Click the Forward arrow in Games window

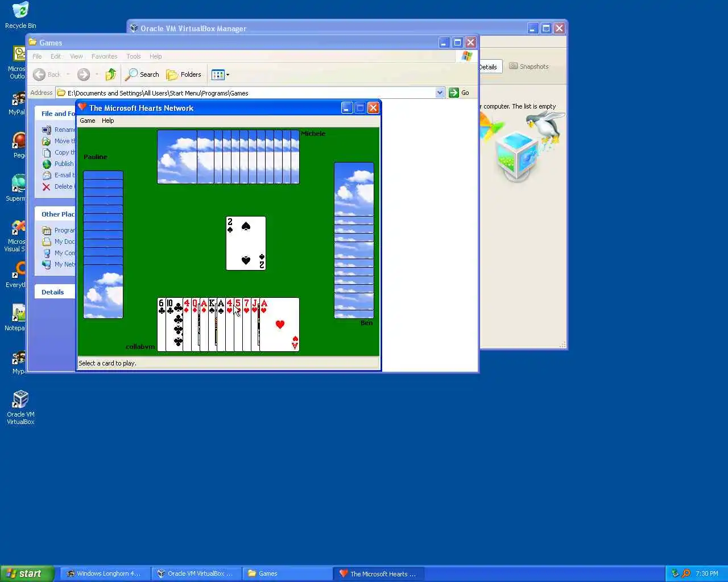click(84, 74)
